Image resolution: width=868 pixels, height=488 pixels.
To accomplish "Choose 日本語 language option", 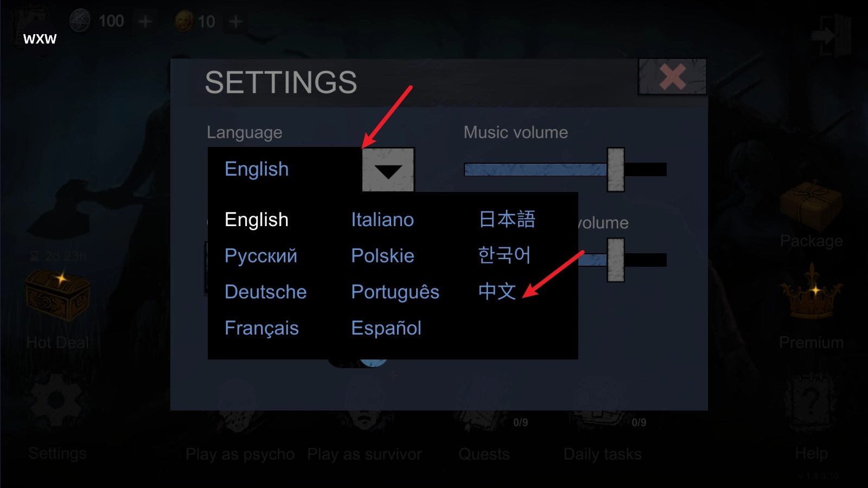I will point(507,220).
